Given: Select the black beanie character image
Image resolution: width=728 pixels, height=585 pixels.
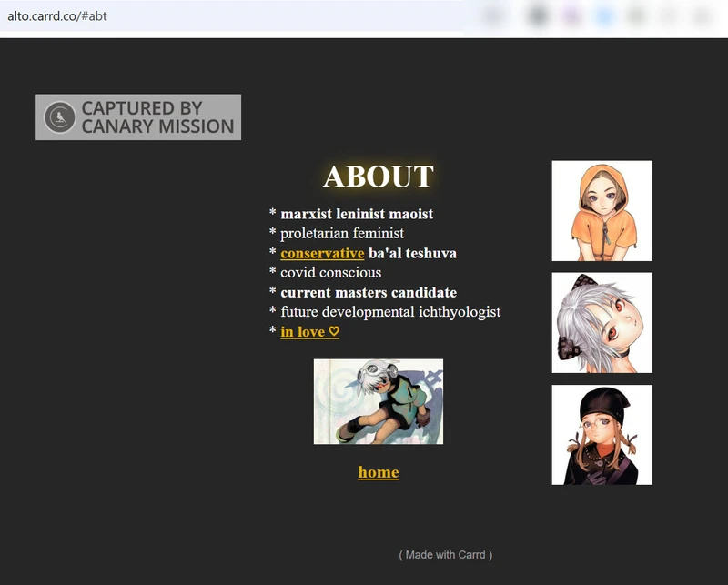Looking at the screenshot, I should 602,434.
